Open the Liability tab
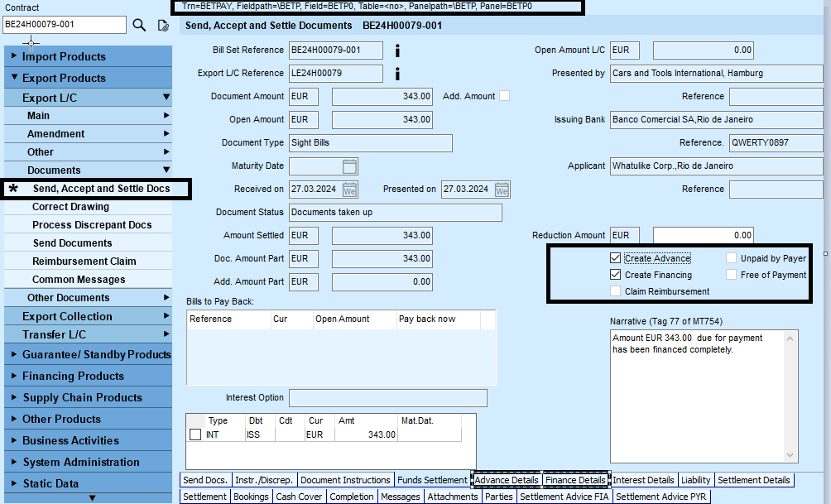The width and height of the screenshot is (831, 504). [x=696, y=480]
